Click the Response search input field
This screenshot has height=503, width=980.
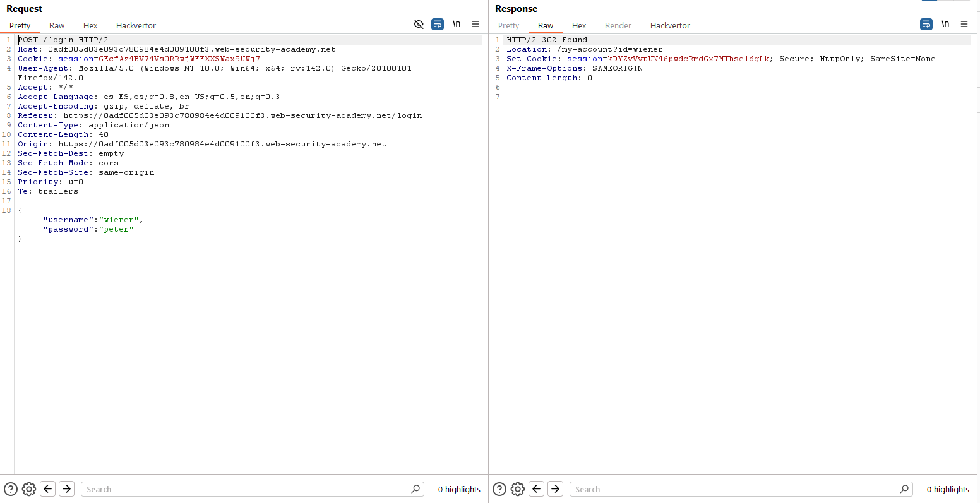coord(736,489)
